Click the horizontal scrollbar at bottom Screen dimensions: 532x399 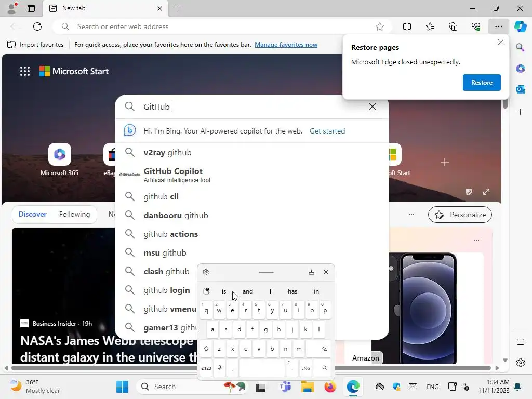251,368
